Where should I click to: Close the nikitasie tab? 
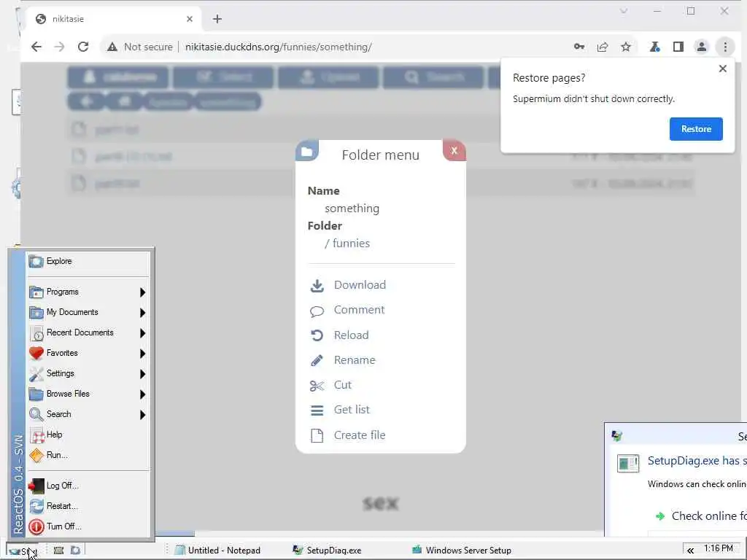(190, 19)
